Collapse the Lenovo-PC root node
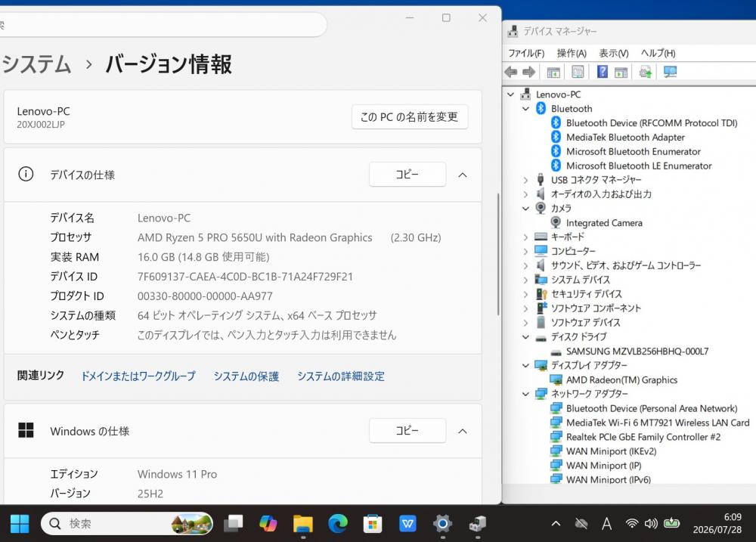Screen dimensions: 756x542 (510, 94)
